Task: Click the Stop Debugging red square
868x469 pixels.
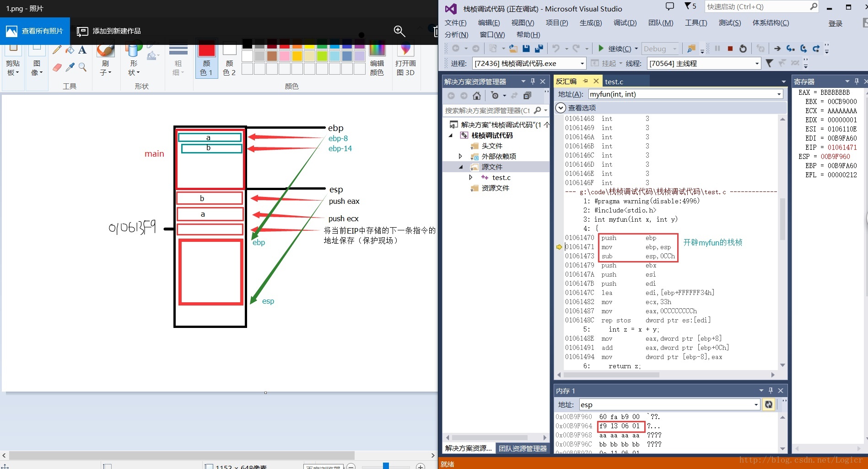Action: 730,49
